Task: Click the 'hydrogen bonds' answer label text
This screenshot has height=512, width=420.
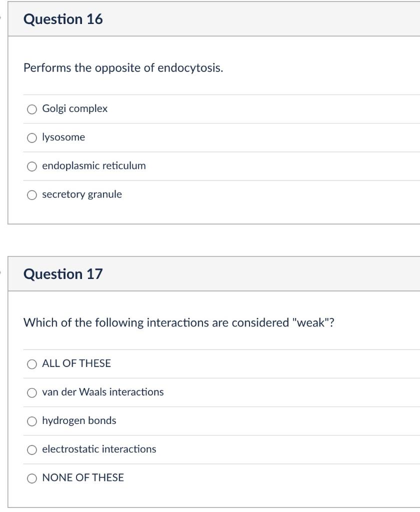Action: coord(79,420)
